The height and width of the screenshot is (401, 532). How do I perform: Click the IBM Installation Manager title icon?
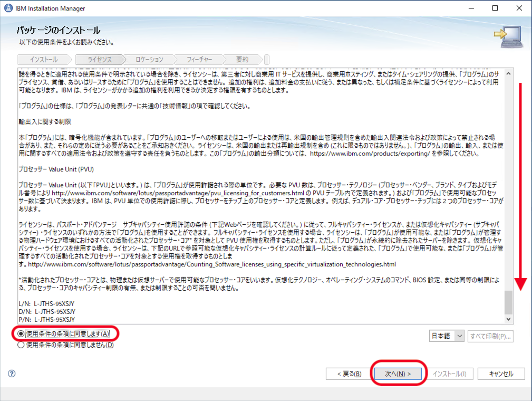(x=8, y=8)
